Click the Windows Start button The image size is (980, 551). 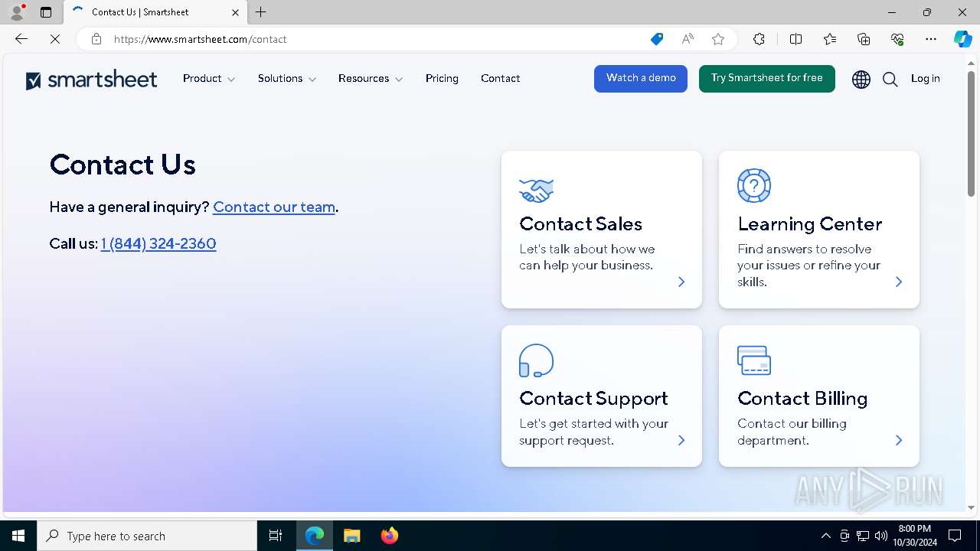(18, 536)
